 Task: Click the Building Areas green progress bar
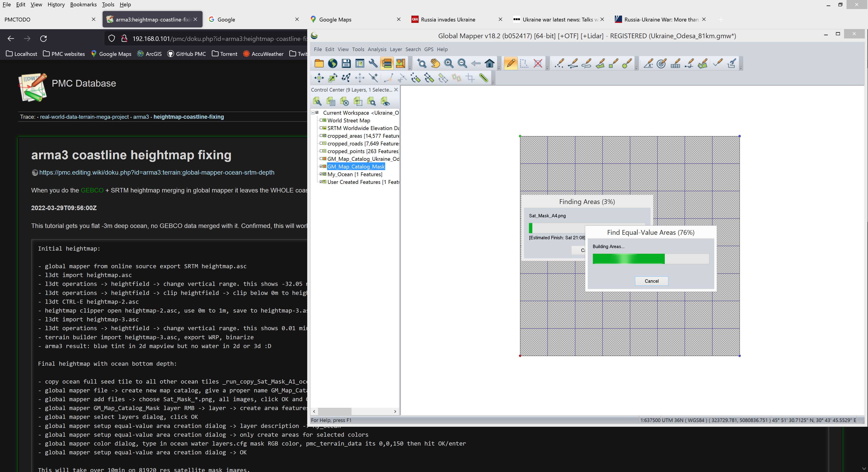tap(651, 259)
